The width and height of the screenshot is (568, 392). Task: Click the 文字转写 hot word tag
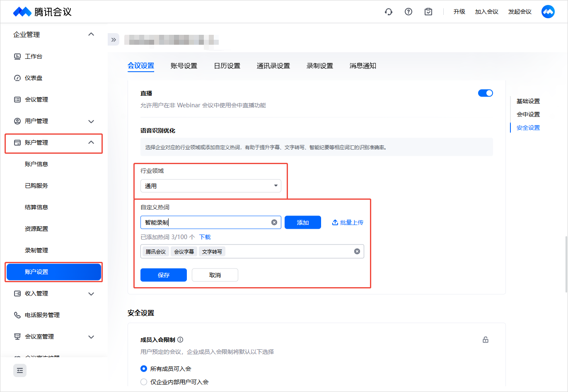[x=212, y=252]
